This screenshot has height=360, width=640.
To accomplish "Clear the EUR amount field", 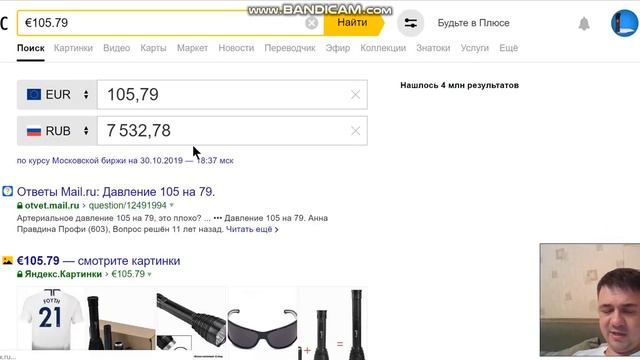I will coord(356,95).
